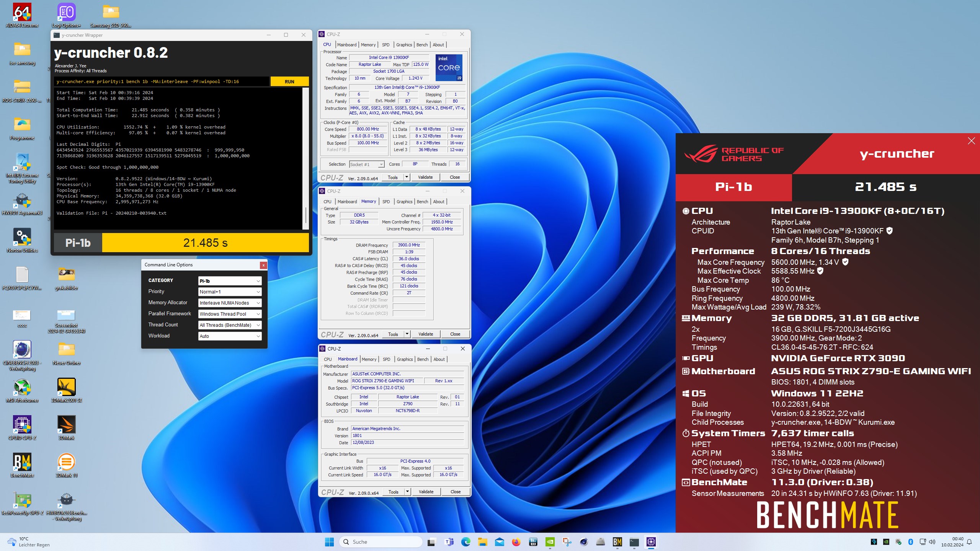Image resolution: width=980 pixels, height=551 pixels.
Task: Expand the Parallel Framework dropdown
Action: tap(230, 314)
